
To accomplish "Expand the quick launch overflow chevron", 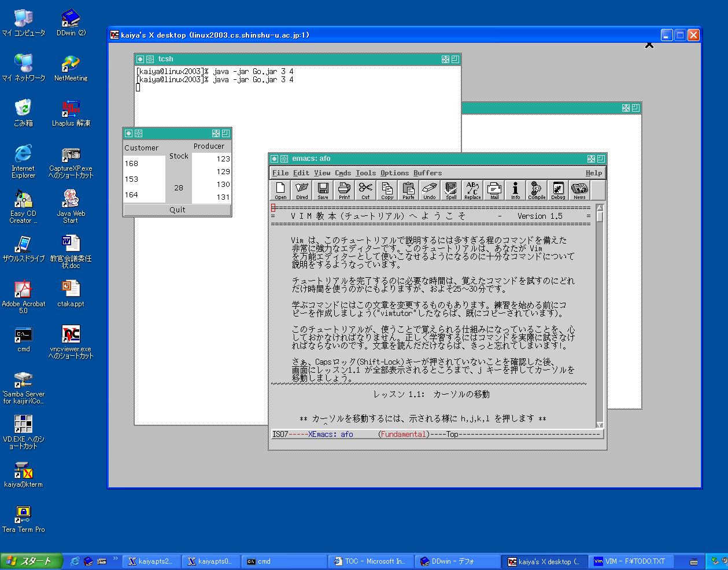I will click(x=115, y=559).
